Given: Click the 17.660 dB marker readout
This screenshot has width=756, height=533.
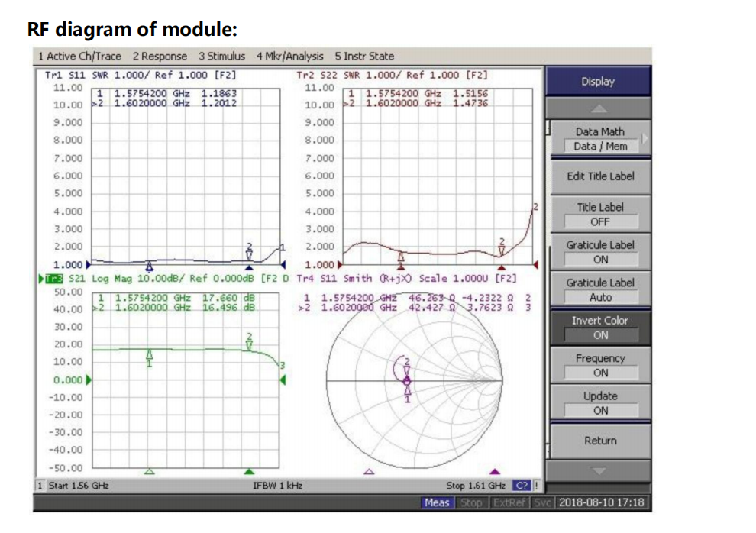Looking at the screenshot, I should coord(228,298).
